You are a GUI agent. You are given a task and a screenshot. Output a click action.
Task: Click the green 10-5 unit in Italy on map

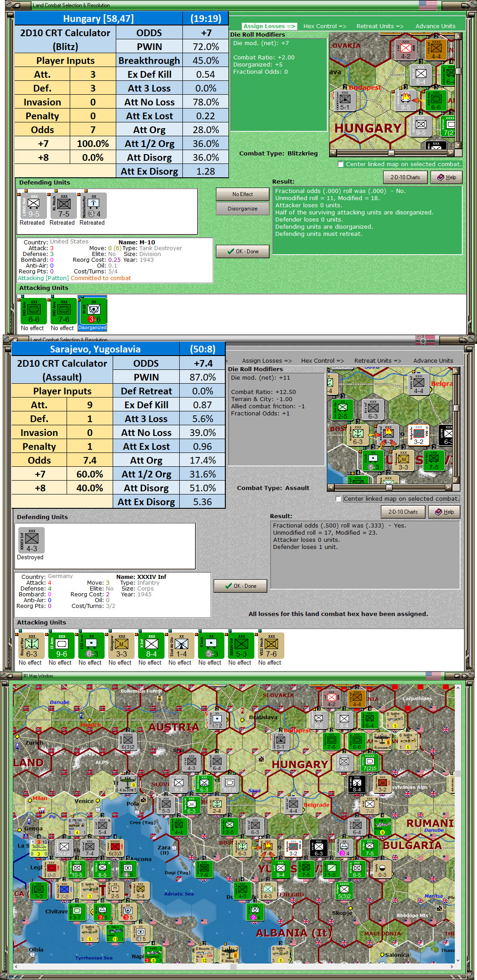click(77, 869)
